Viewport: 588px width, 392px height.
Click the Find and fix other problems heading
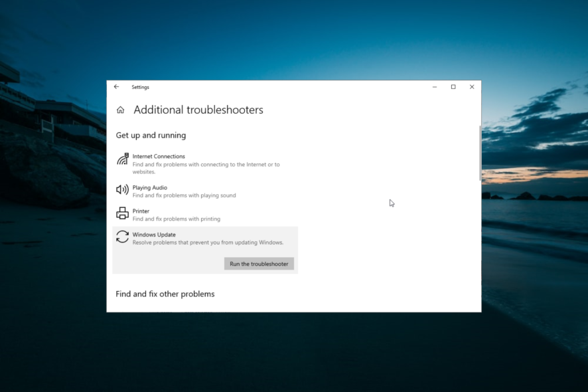165,294
